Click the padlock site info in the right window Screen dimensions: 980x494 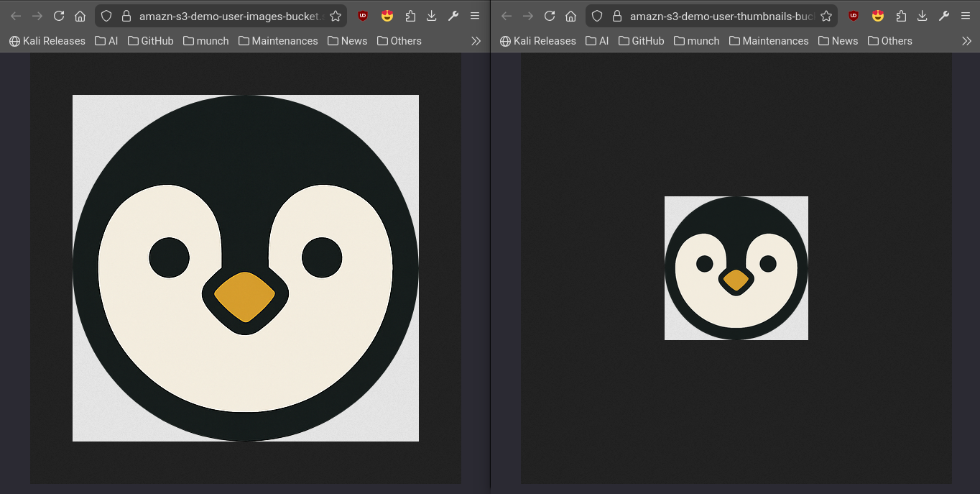point(616,16)
